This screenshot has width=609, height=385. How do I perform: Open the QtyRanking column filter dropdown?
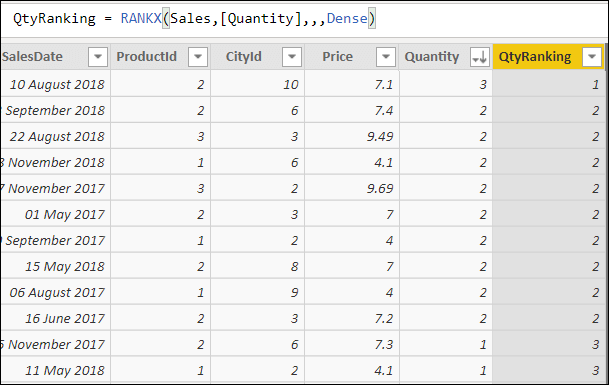click(x=592, y=57)
